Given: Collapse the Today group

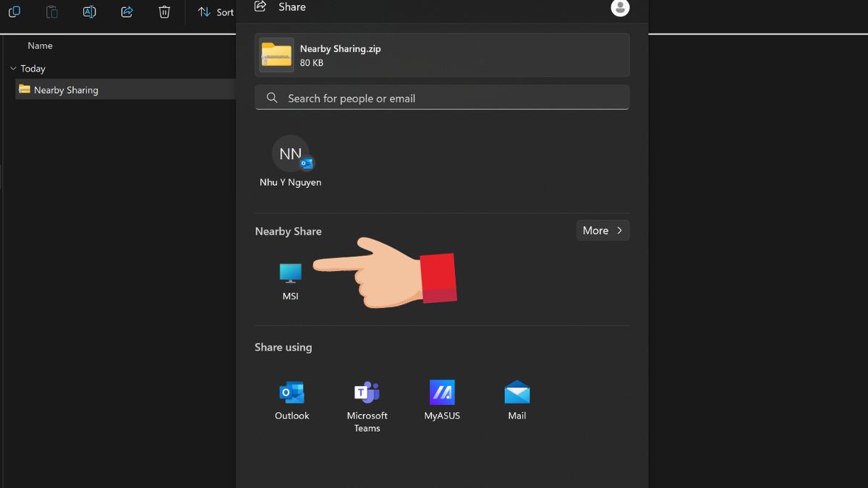Looking at the screenshot, I should tap(13, 69).
